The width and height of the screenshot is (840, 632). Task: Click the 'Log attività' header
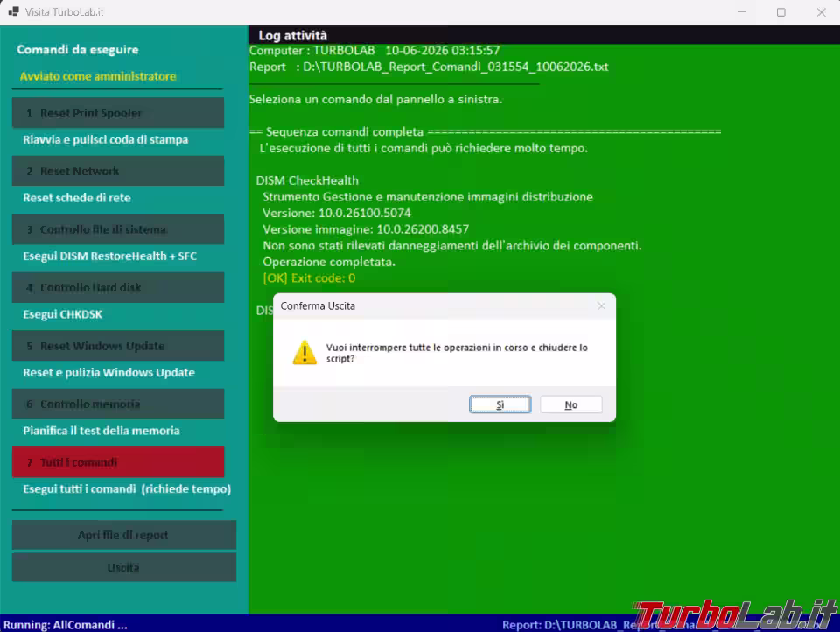coord(292,35)
